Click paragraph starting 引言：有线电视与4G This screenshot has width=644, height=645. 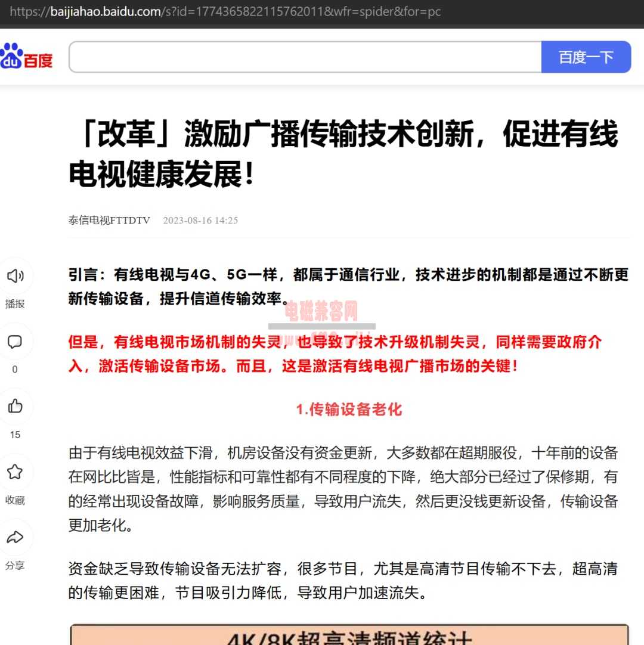(x=348, y=286)
